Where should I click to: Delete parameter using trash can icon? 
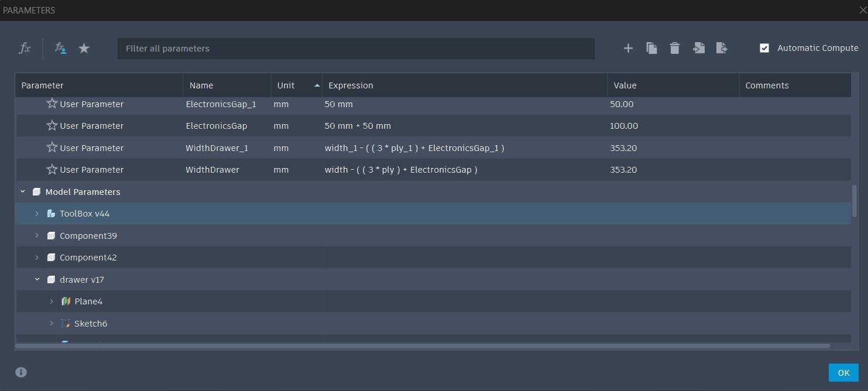click(x=675, y=48)
